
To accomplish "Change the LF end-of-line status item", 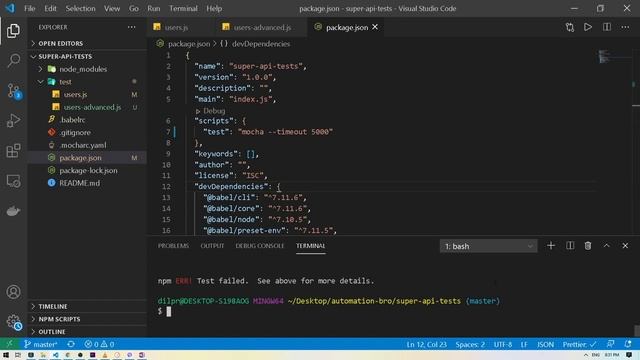I will (x=524, y=344).
